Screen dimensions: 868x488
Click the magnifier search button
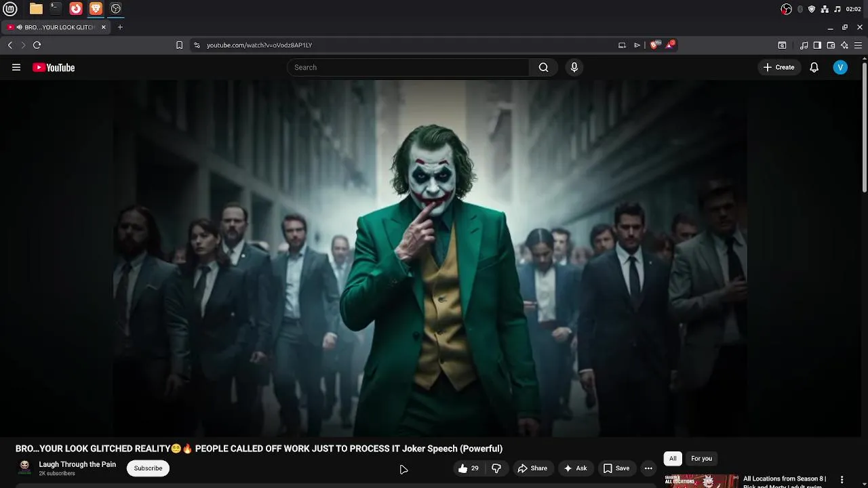543,67
